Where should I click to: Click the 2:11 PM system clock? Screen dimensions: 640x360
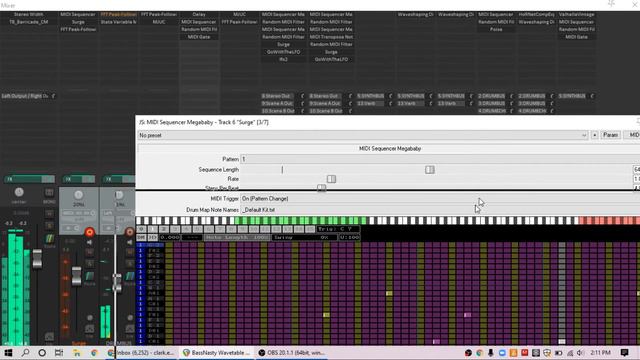(x=600, y=353)
